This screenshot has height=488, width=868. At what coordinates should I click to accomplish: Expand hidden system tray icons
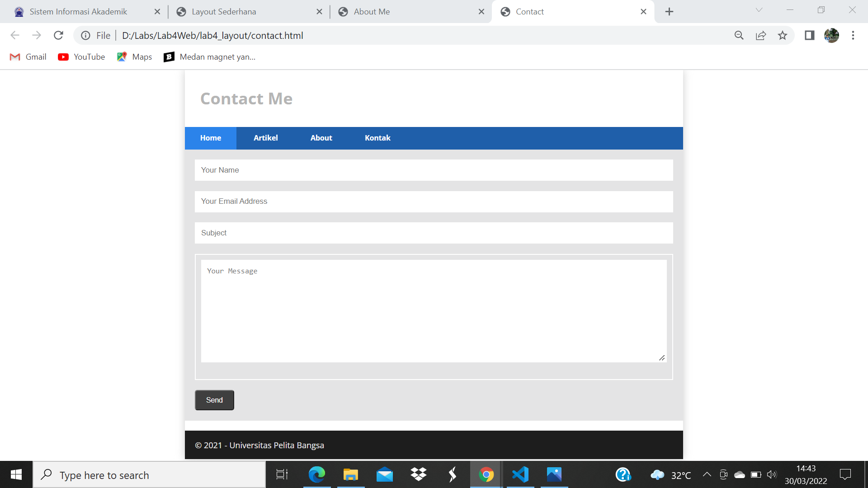708,474
